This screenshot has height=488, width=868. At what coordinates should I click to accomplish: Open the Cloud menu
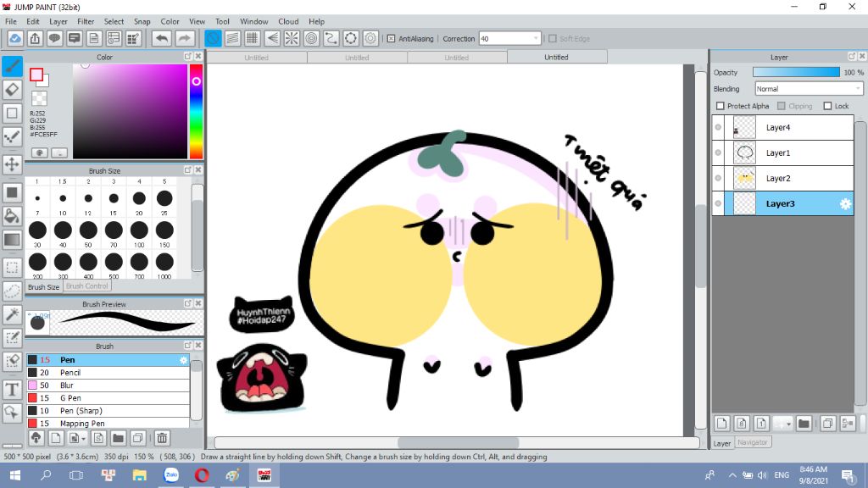point(288,21)
